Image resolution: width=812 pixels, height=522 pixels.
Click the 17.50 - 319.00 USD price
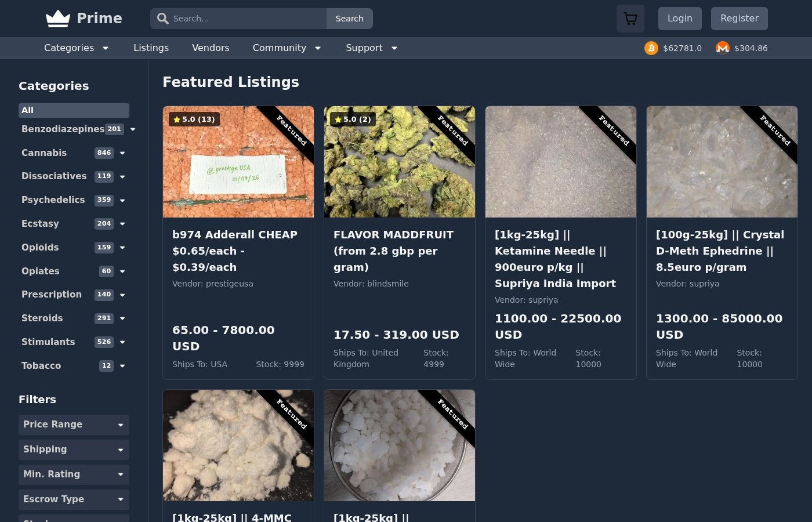coord(396,335)
